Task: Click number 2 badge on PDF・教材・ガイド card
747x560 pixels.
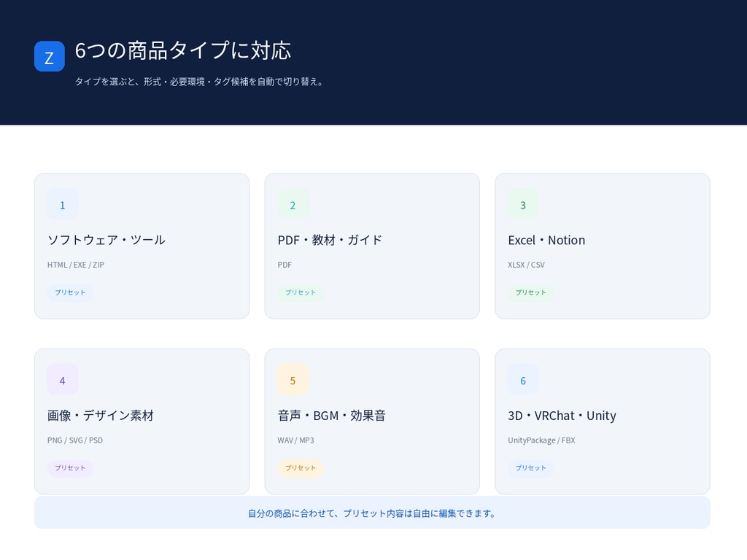Action: pyautogui.click(x=293, y=205)
